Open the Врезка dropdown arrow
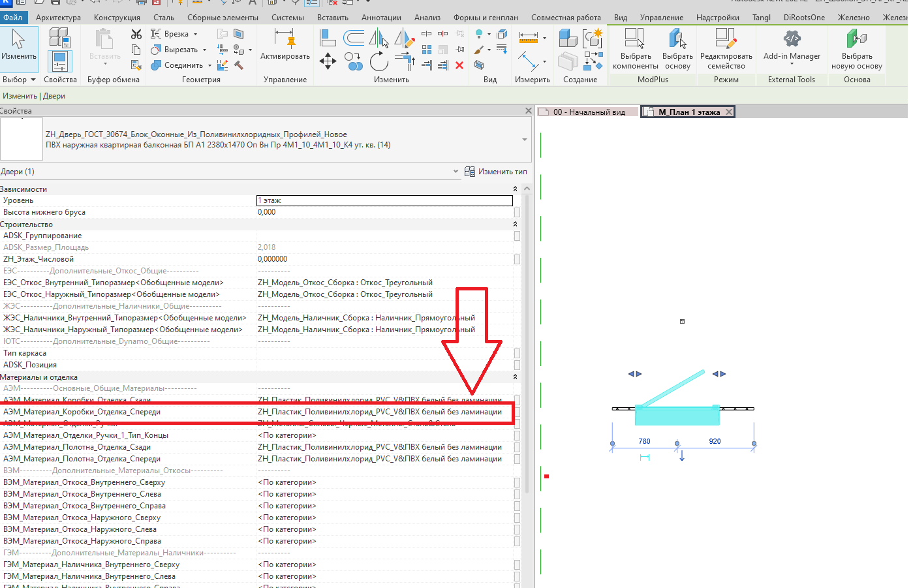The width and height of the screenshot is (913, 588). 196,34
